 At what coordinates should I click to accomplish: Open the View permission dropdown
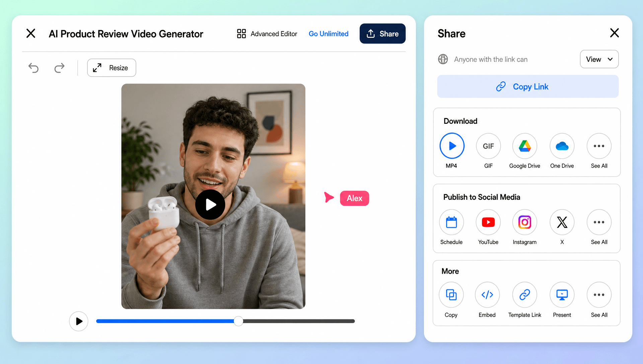[599, 59]
